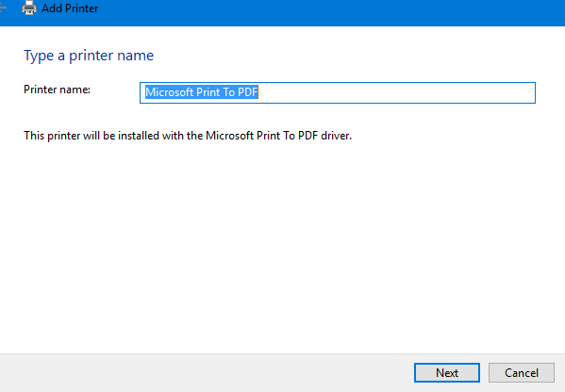Click the word name in the heading
The height and width of the screenshot is (392, 565).
[135, 56]
